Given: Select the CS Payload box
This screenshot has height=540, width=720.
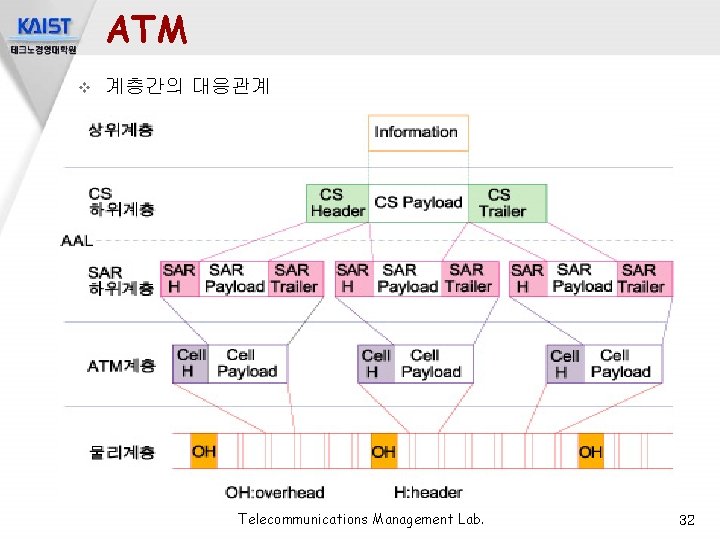Looking at the screenshot, I should tap(418, 203).
